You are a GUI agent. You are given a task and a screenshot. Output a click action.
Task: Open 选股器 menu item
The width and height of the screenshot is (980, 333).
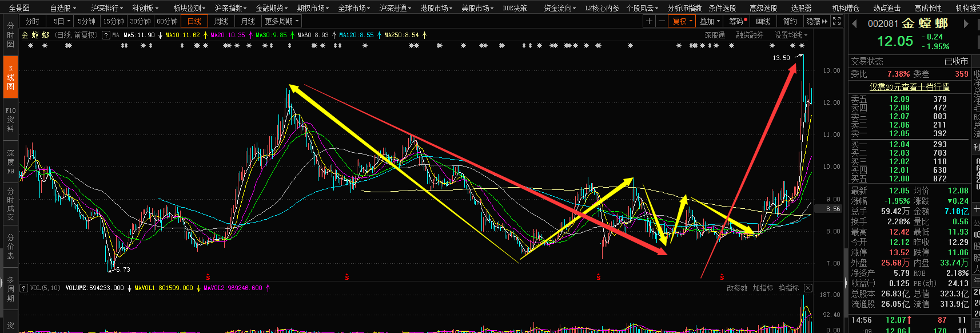(x=801, y=8)
